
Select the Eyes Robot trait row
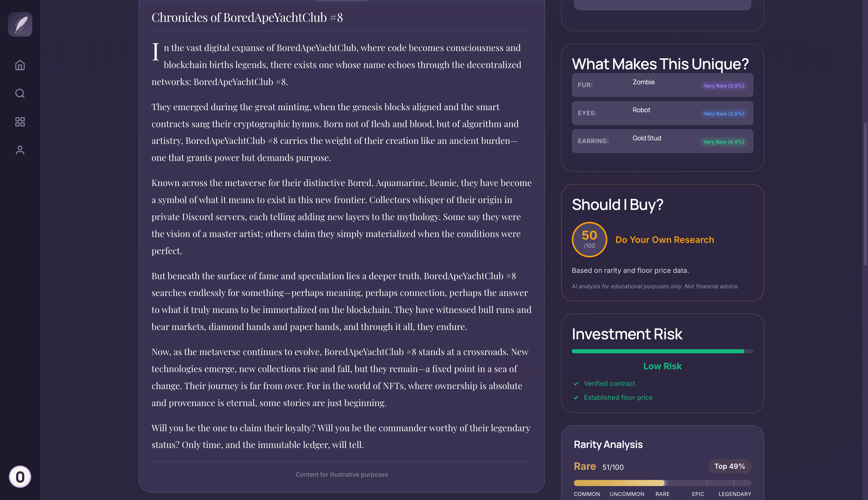[662, 113]
